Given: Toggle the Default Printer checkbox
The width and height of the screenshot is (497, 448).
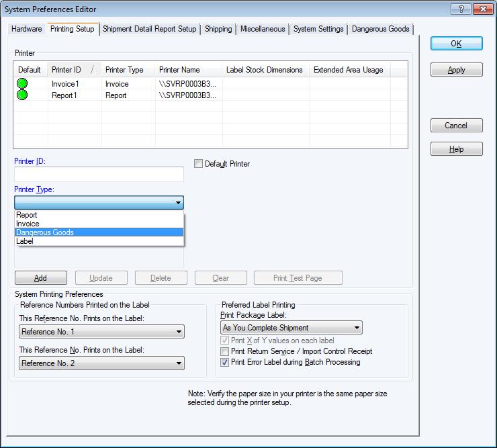Looking at the screenshot, I should (x=198, y=164).
